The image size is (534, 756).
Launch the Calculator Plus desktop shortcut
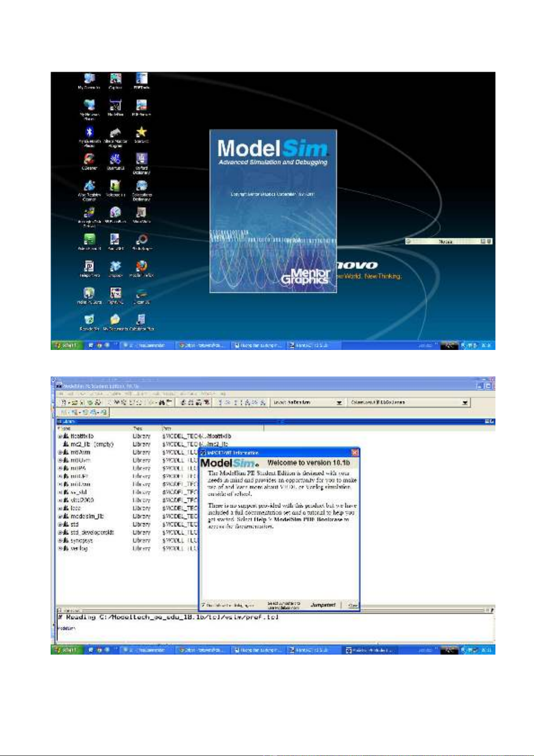(141, 322)
